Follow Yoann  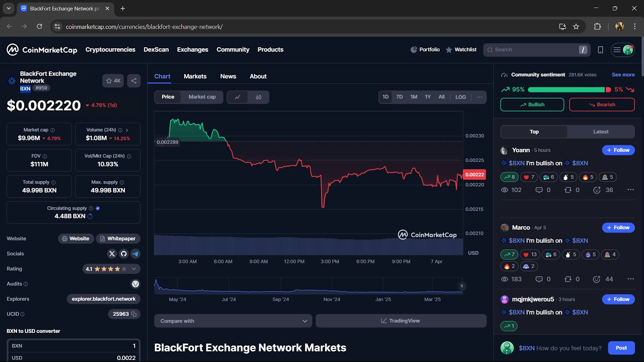coord(618,150)
